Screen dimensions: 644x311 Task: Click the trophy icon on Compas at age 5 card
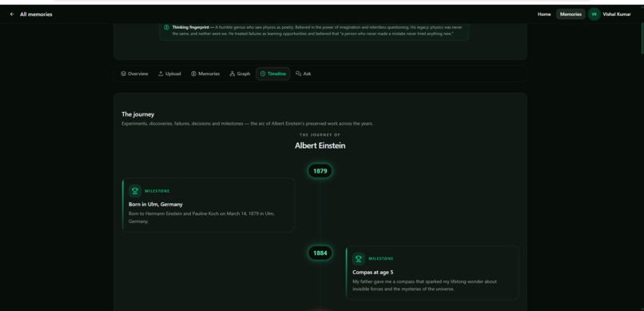pos(359,259)
